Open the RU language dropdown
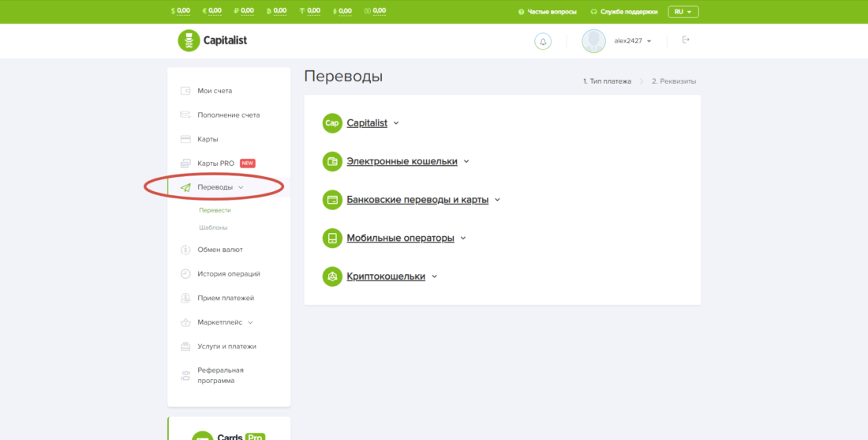 683,12
